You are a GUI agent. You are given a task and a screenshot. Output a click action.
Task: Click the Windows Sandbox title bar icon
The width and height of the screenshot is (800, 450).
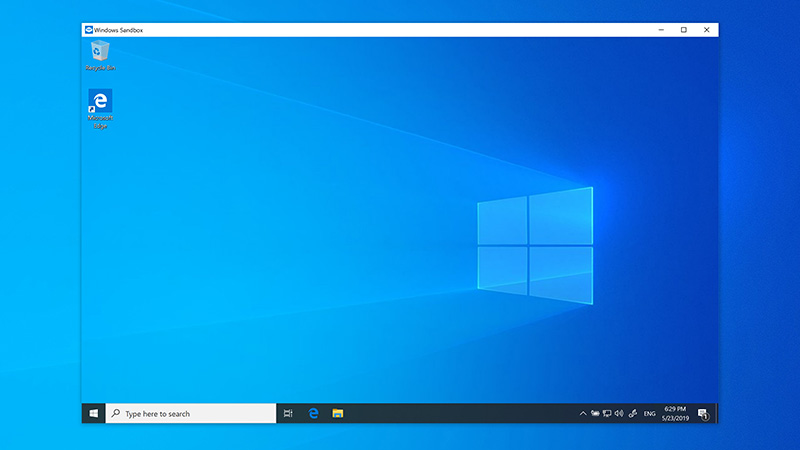click(89, 30)
